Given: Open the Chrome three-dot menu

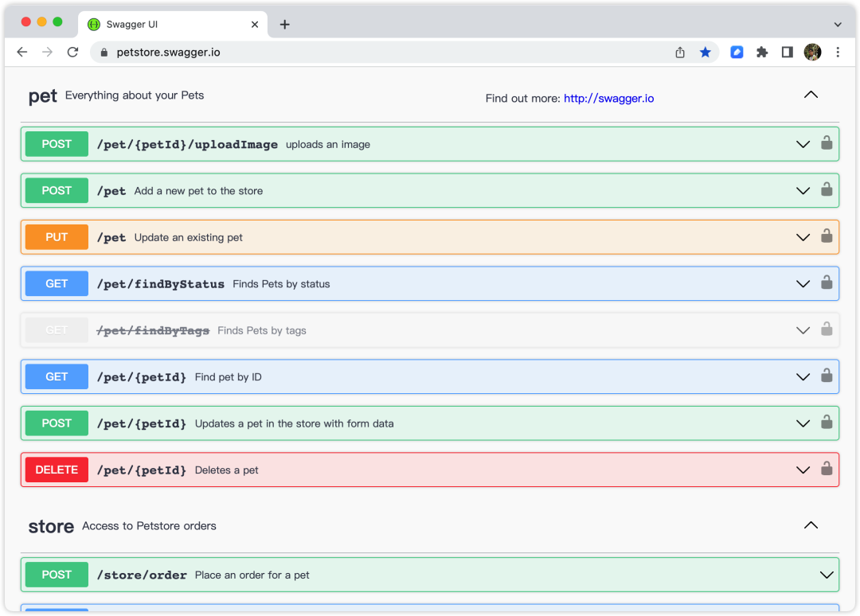Looking at the screenshot, I should (838, 52).
